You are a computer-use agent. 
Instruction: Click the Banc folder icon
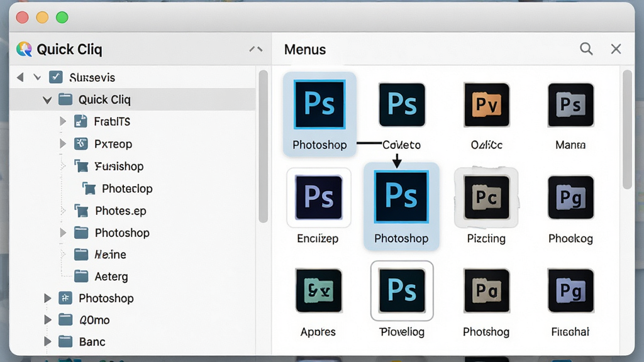pyautogui.click(x=65, y=341)
